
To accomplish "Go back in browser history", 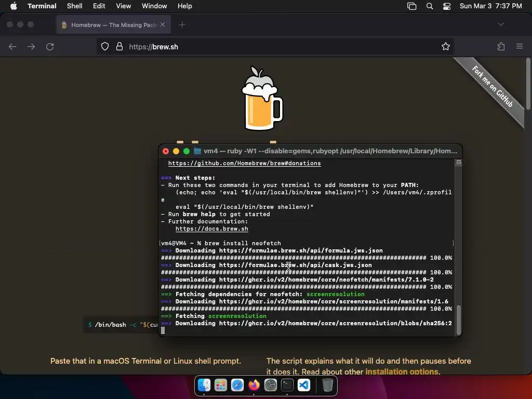I will 12,46.
